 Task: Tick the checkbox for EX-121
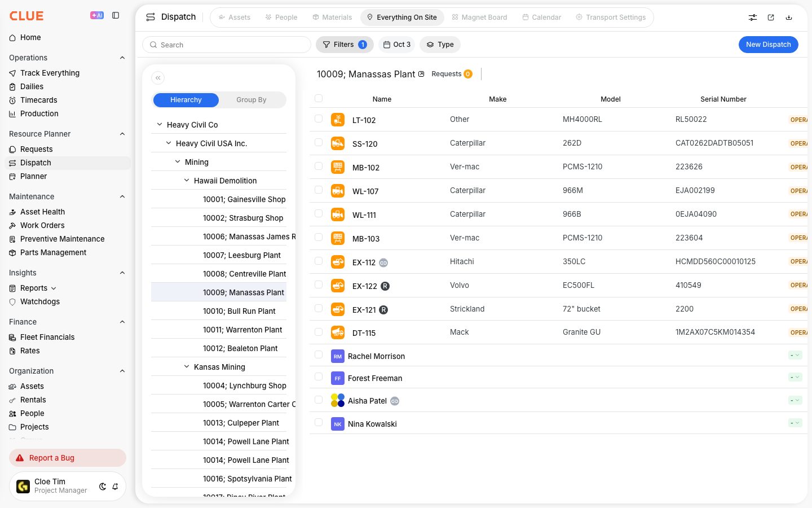point(319,309)
